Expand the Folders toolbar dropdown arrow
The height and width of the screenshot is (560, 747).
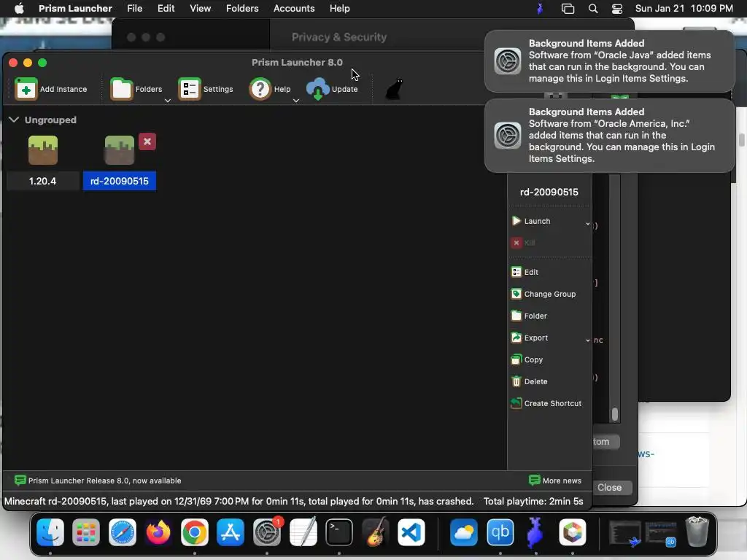(x=168, y=101)
